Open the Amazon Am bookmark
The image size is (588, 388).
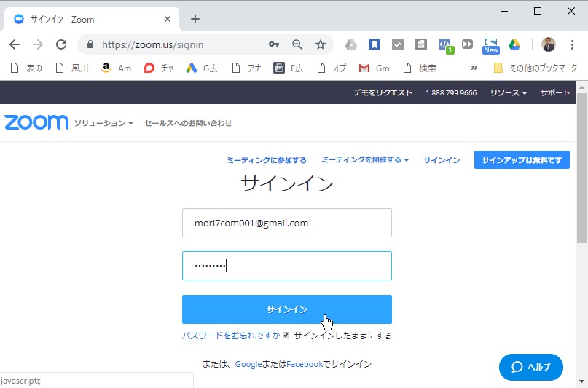point(117,68)
